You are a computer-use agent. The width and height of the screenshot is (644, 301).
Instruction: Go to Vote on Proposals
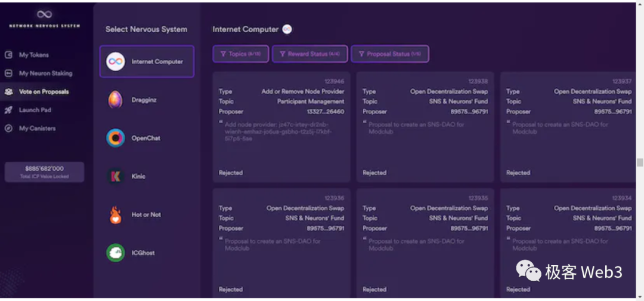click(x=44, y=92)
